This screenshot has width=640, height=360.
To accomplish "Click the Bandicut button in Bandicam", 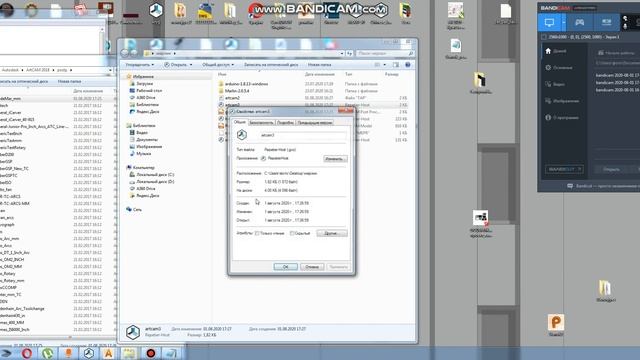I will [x=564, y=169].
